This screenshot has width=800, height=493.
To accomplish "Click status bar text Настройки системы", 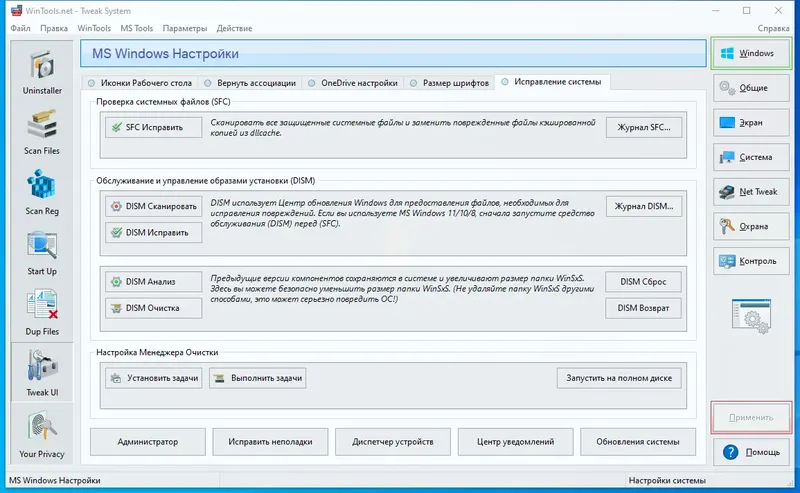I will pos(667,481).
